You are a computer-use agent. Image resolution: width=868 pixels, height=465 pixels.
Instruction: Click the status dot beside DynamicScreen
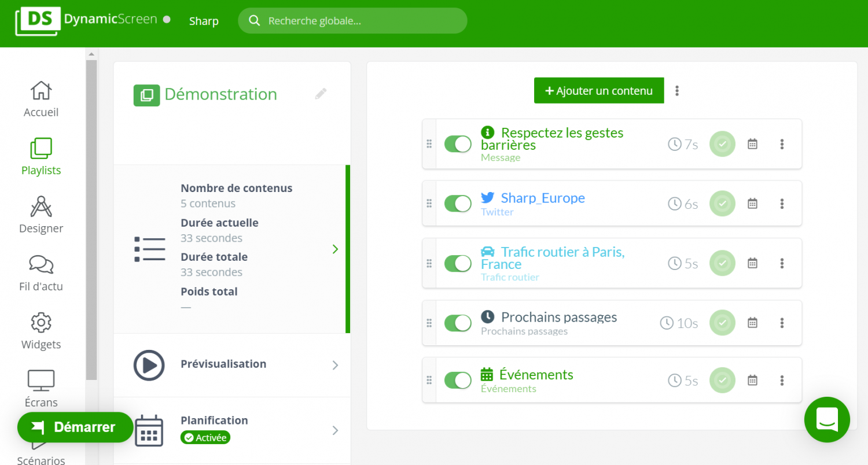[167, 19]
